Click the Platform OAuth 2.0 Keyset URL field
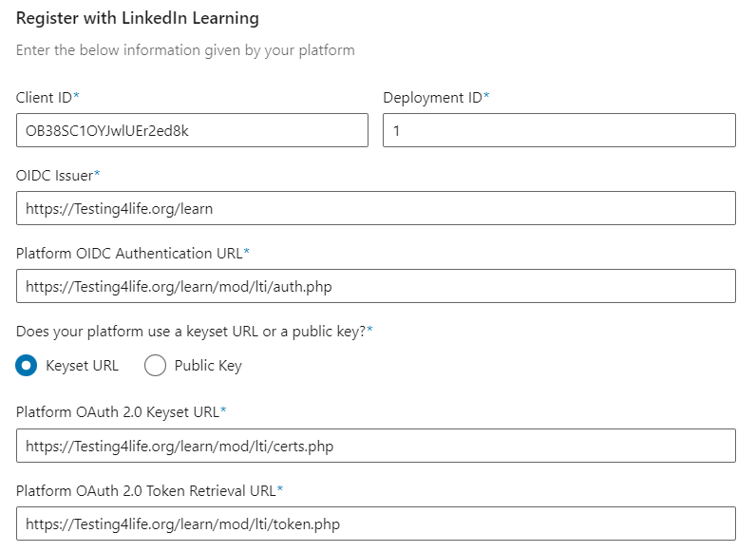This screenshot has width=756, height=552. click(x=376, y=446)
